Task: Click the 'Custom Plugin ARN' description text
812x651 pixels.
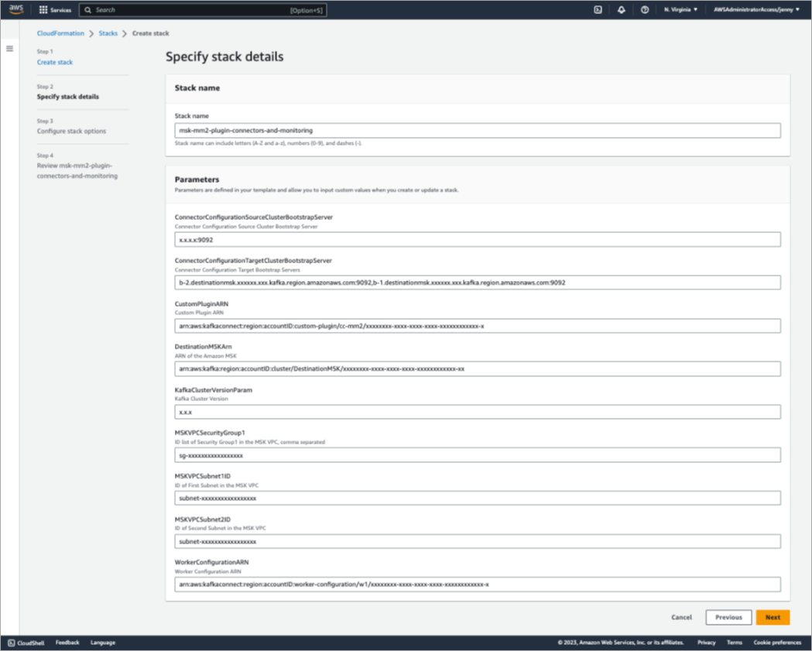Action: coord(199,313)
